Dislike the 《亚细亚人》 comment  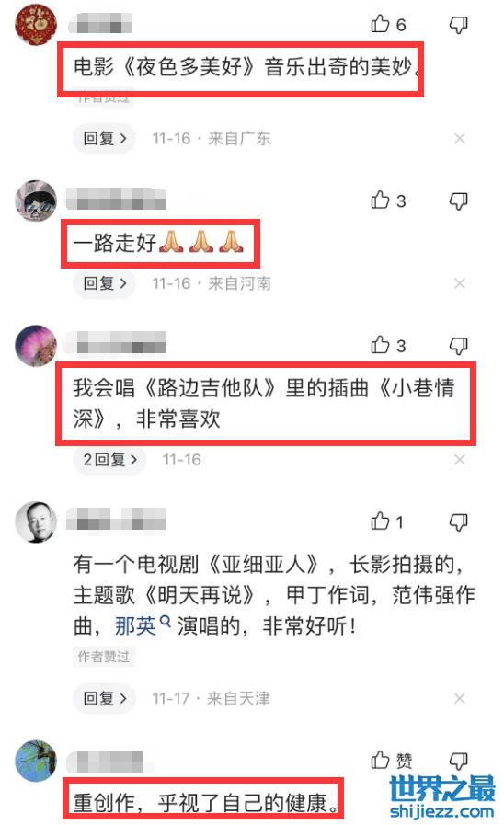point(458,521)
